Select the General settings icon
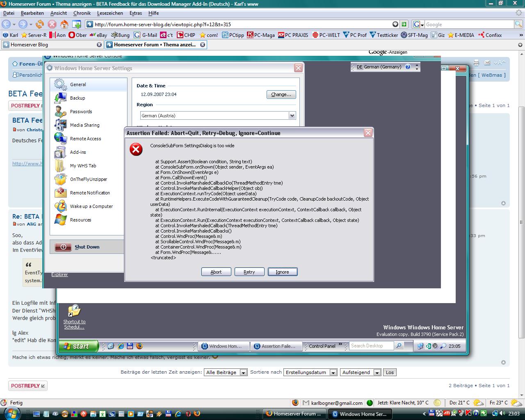 pyautogui.click(x=60, y=84)
